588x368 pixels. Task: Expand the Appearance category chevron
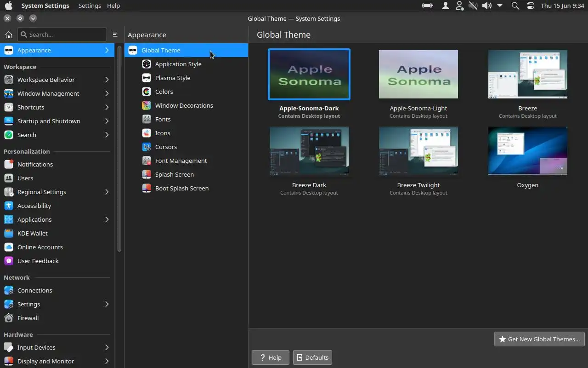click(x=107, y=50)
